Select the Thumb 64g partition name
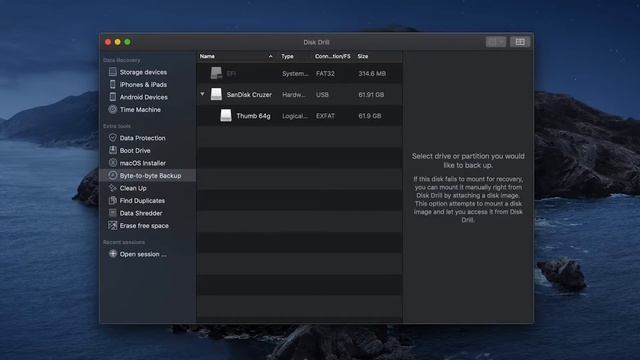Screen dimensions: 640x360 coord(253,116)
